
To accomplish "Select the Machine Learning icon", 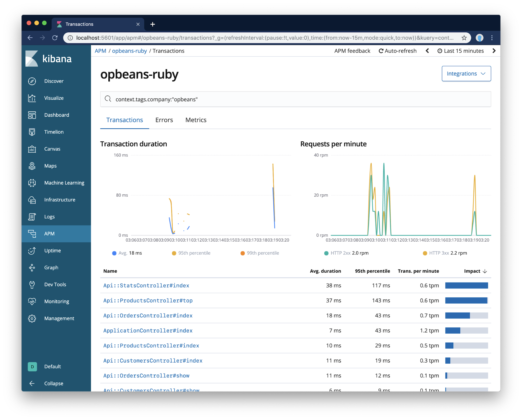I will click(33, 182).
